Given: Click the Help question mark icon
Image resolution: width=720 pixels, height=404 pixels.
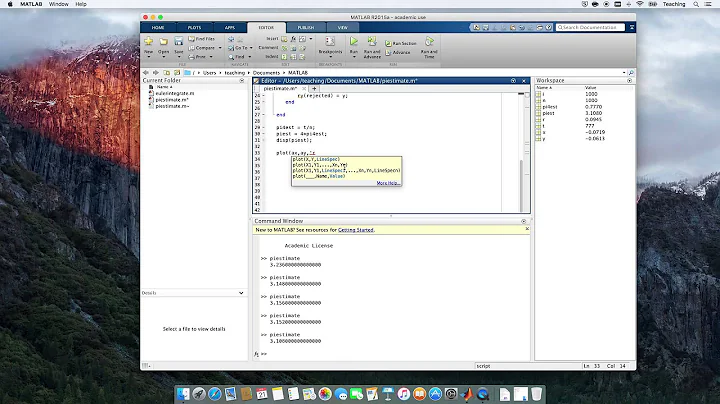Looking at the screenshot, I should pyautogui.click(x=548, y=28).
